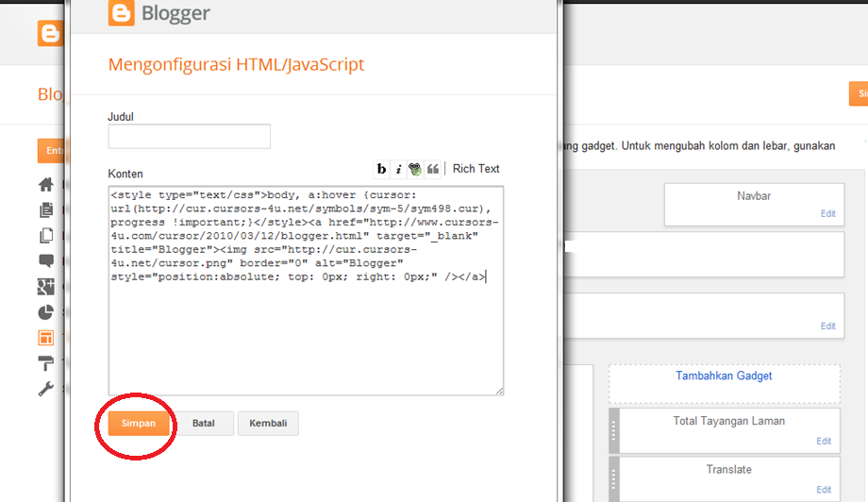Click the Total Tayangan Laman drag handle

pos(613,430)
